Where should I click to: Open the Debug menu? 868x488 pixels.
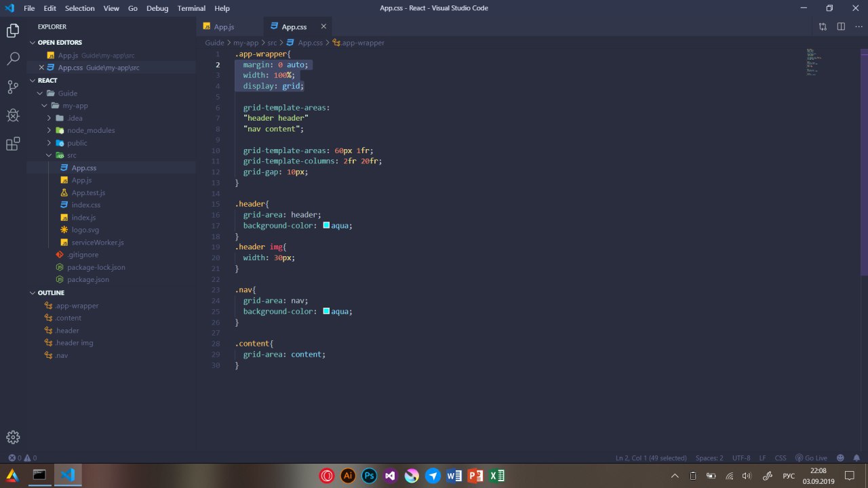coord(157,8)
